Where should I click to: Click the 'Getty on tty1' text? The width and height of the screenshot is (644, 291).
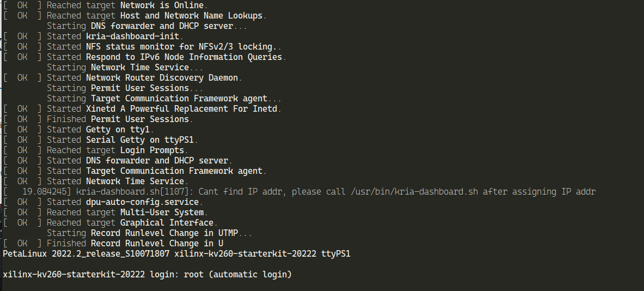tap(120, 130)
